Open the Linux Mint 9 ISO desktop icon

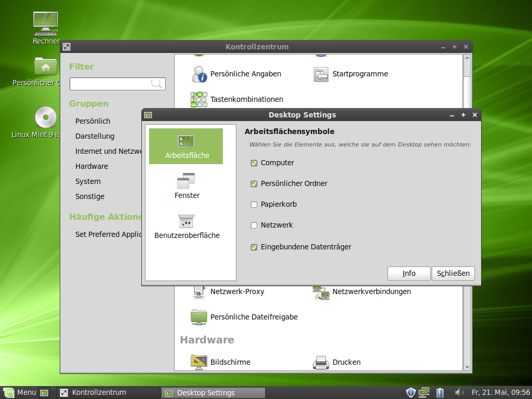(x=46, y=118)
